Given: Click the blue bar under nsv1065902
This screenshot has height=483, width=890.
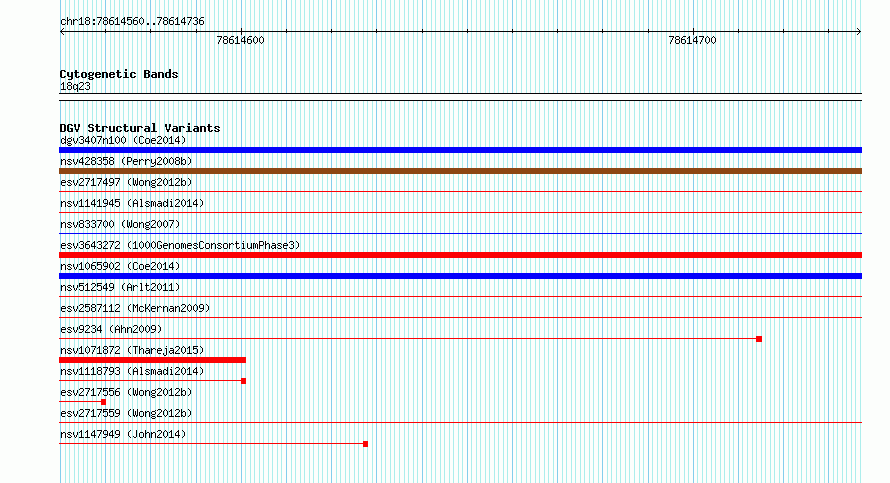Looking at the screenshot, I should click(460, 276).
